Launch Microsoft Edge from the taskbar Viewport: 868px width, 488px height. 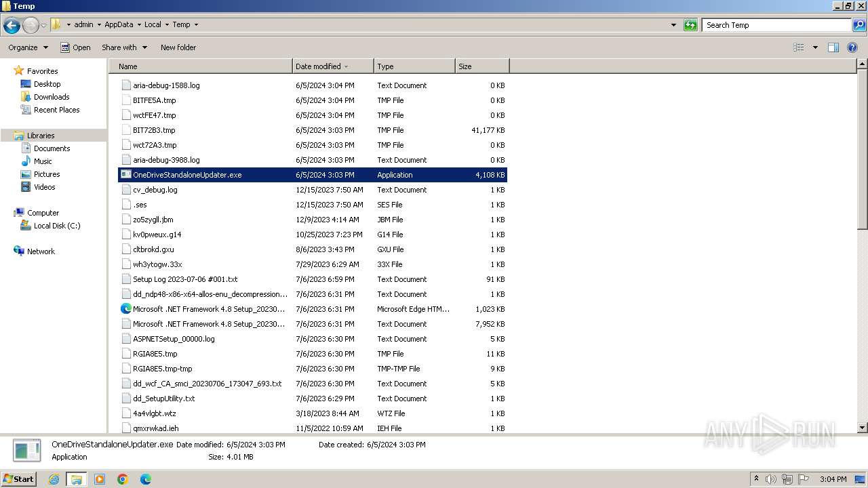pyautogui.click(x=146, y=479)
